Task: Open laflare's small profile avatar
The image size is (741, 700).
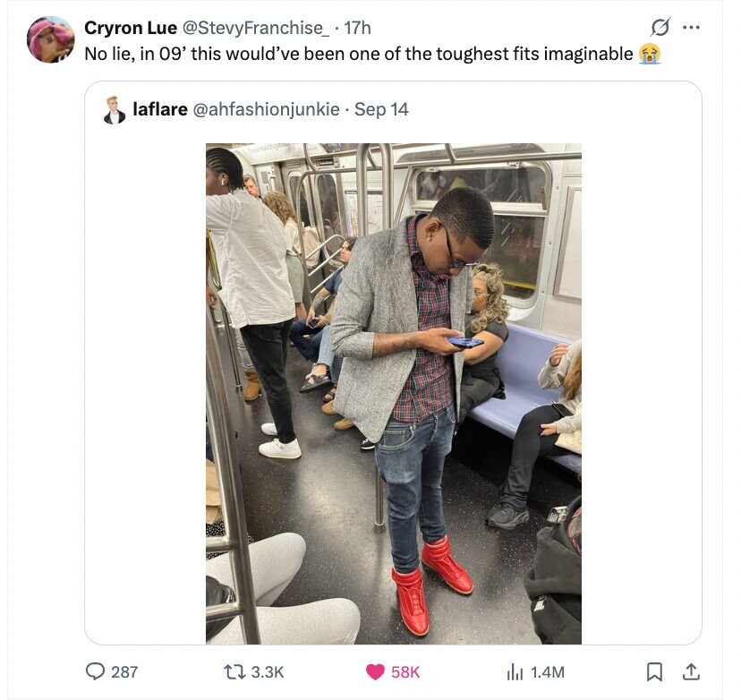Action: pos(115,110)
